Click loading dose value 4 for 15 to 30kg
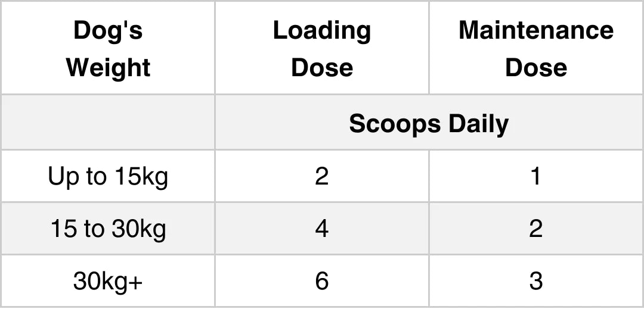This screenshot has height=309, width=644. pyautogui.click(x=322, y=229)
